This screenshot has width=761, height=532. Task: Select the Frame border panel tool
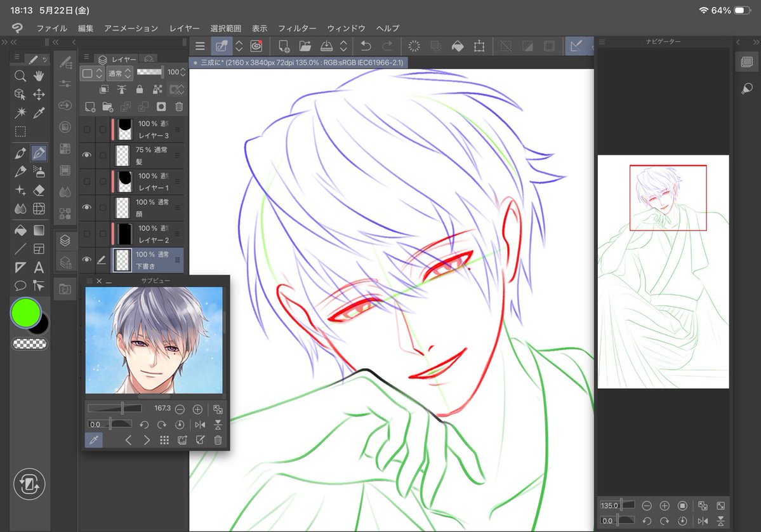[39, 249]
